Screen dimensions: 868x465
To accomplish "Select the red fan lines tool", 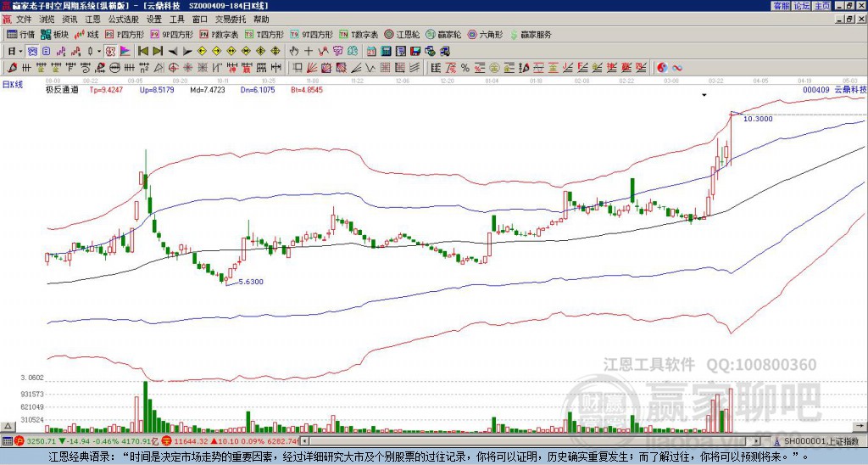I will click(312, 68).
